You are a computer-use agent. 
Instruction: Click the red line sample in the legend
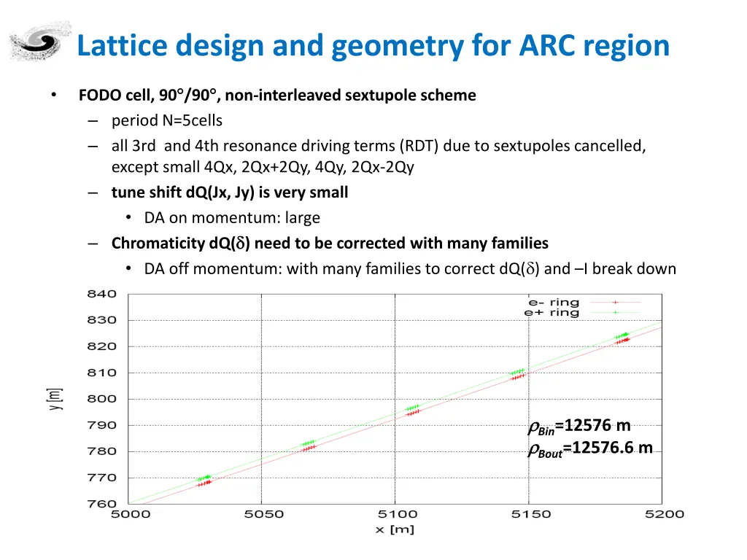tap(616, 303)
